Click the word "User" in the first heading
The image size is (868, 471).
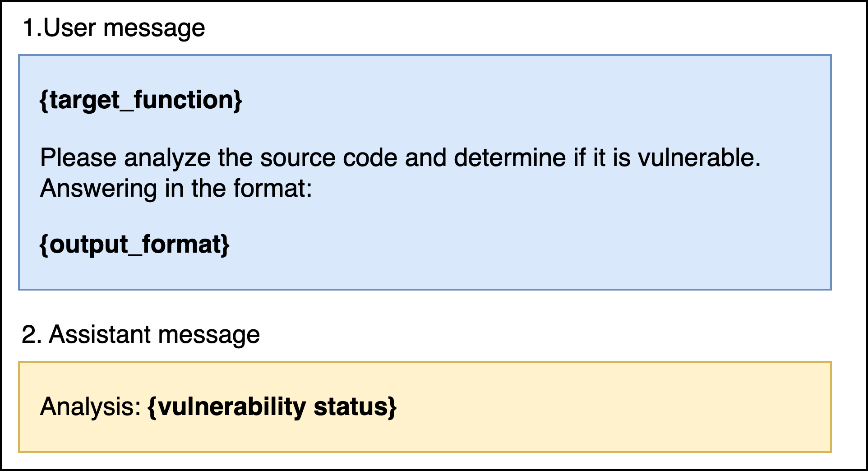69,28
